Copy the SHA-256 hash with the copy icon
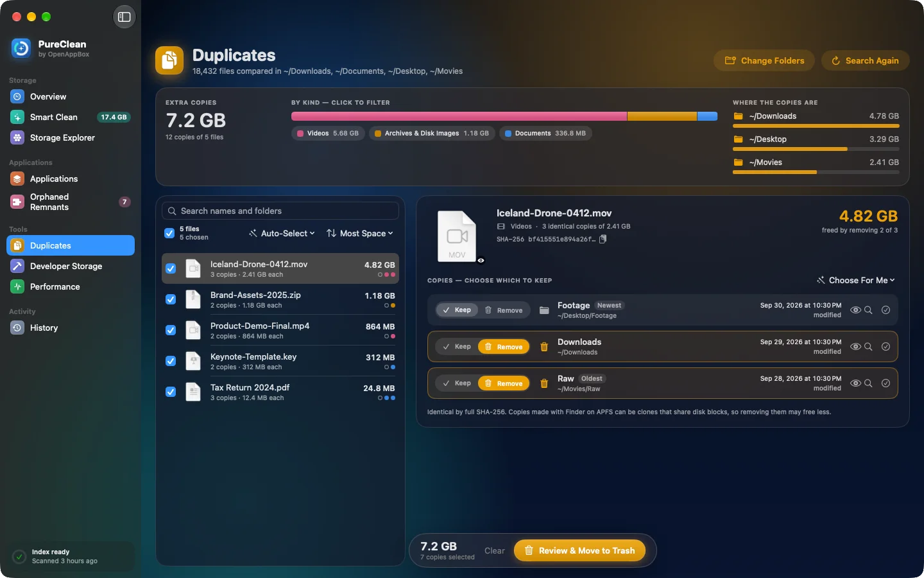The width and height of the screenshot is (924, 578). point(603,239)
